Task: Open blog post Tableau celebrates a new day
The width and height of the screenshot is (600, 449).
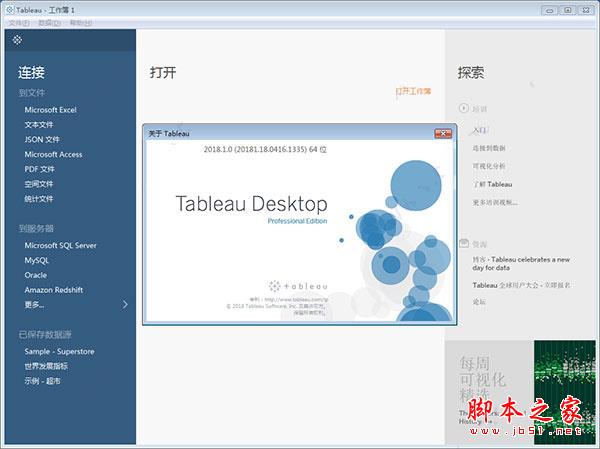Action: (521, 264)
